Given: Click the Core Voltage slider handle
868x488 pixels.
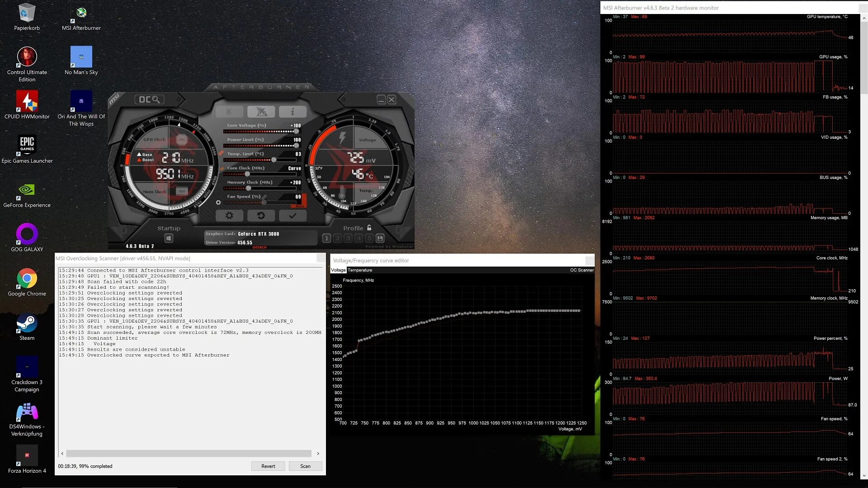Looking at the screenshot, I should pos(296,131).
